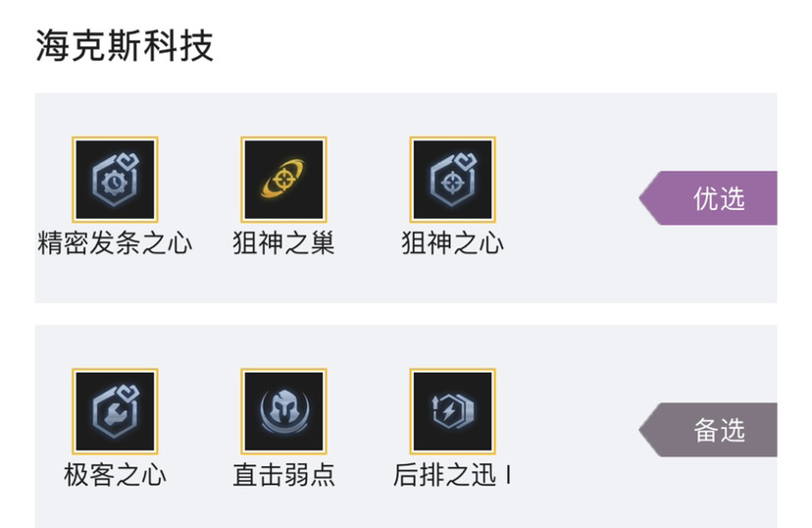Select the purple 优选 tag
The width and height of the screenshot is (812, 528).
pos(708,198)
